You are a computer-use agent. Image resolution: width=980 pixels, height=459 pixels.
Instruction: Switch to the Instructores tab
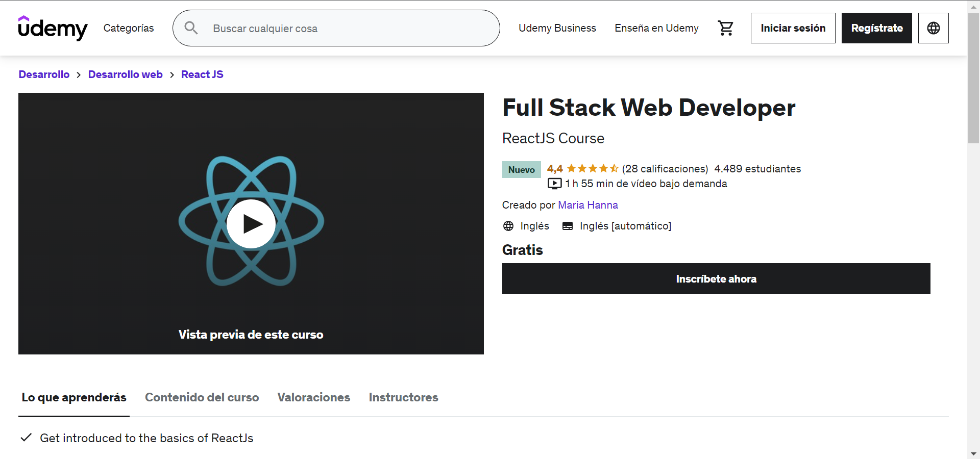click(403, 397)
